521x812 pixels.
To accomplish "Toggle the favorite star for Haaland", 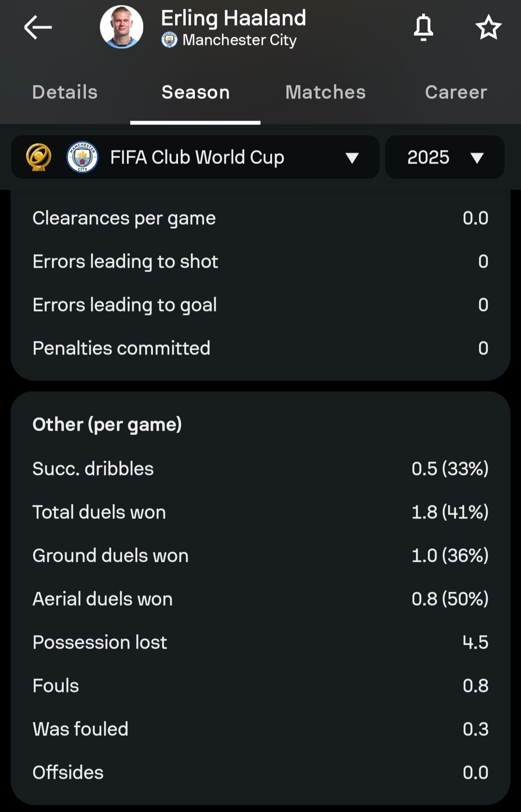I will pos(488,27).
